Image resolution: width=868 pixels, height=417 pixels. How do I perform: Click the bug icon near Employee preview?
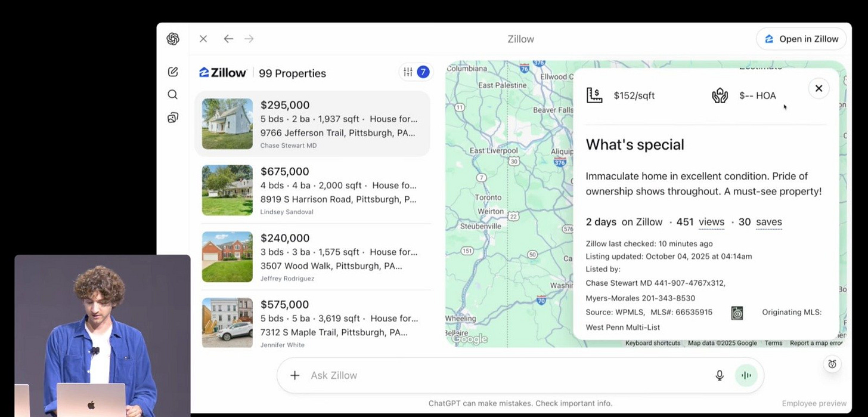click(x=832, y=364)
